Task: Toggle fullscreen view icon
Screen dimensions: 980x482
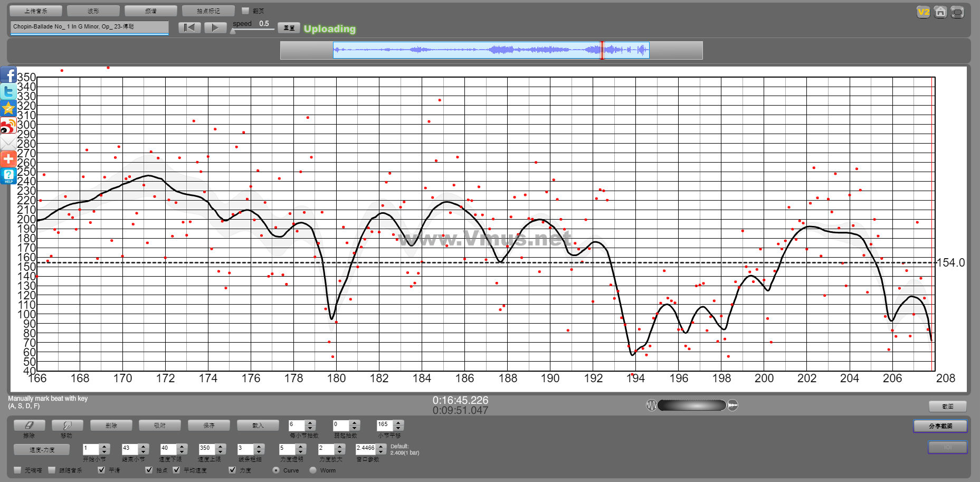Action: (957, 12)
